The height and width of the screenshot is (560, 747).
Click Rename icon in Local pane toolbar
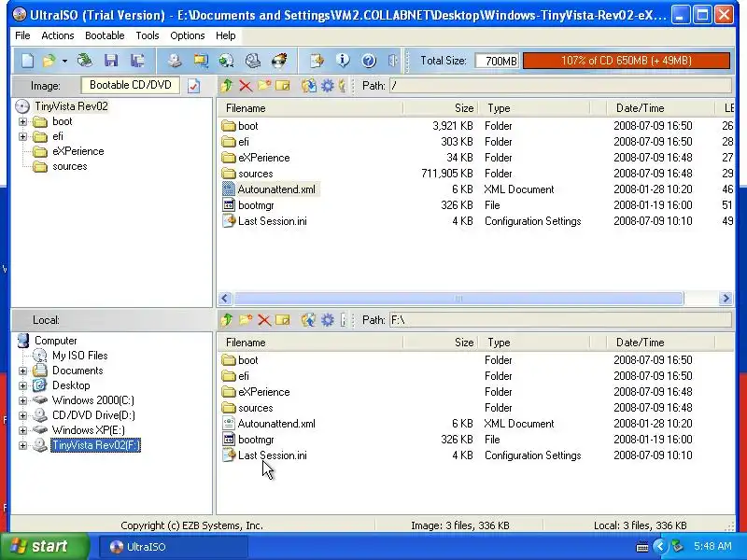click(x=283, y=320)
